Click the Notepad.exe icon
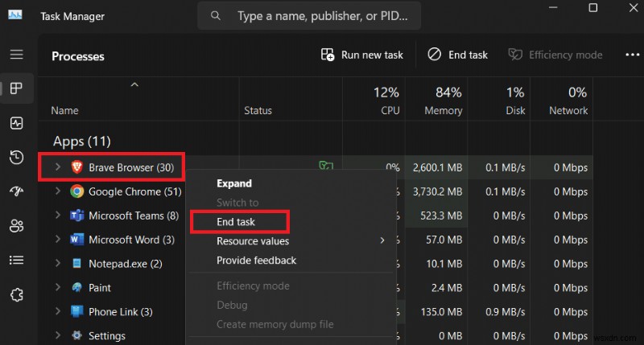This screenshot has width=644, height=345. pyautogui.click(x=76, y=263)
